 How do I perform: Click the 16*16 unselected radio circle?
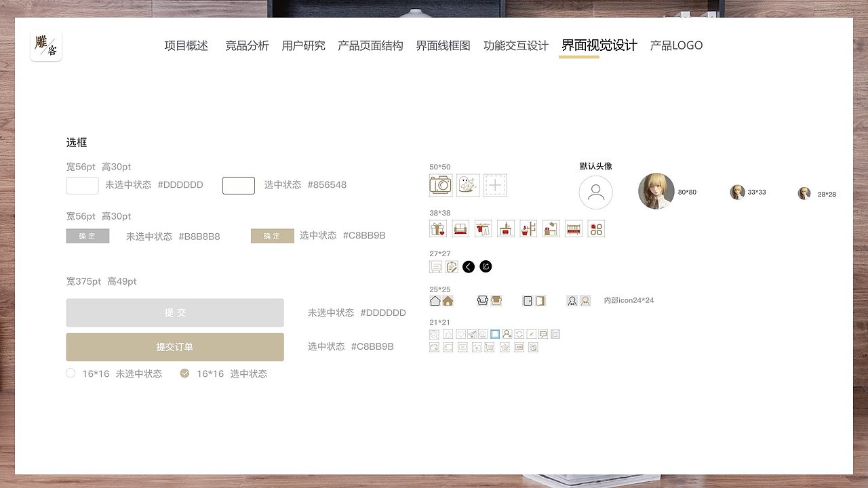coord(71,373)
